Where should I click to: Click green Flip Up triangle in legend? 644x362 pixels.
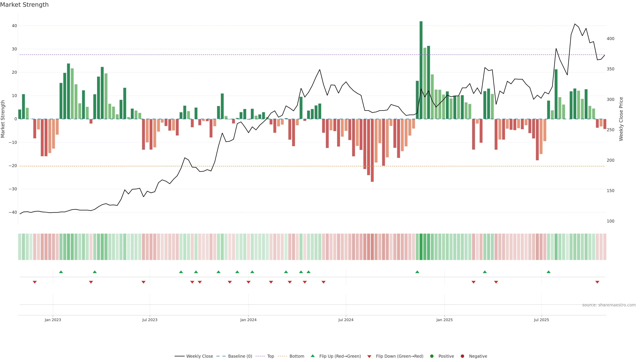(312, 356)
